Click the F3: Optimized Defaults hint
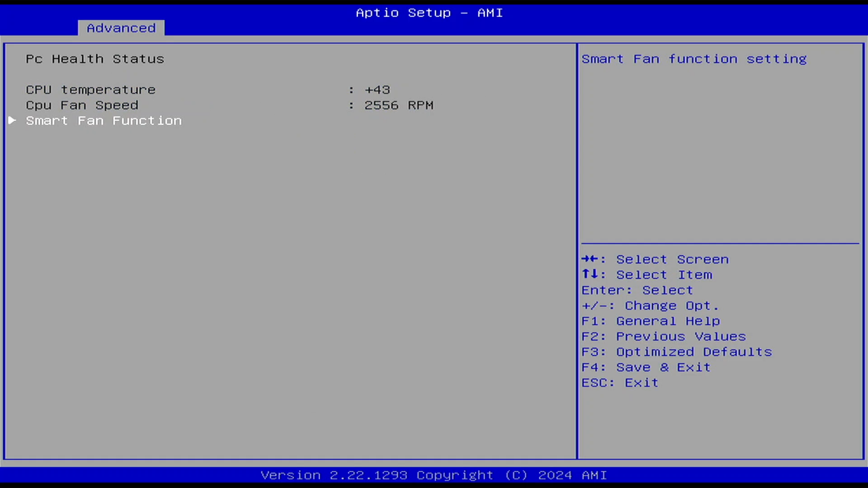This screenshot has width=868, height=488. 677,352
